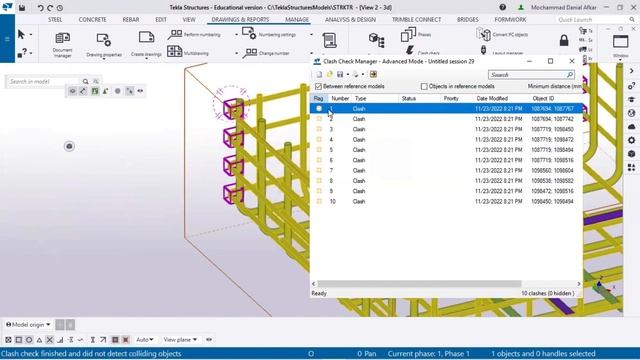The width and height of the screenshot is (640, 360).
Task: Undo the last action
Action: 40,8
